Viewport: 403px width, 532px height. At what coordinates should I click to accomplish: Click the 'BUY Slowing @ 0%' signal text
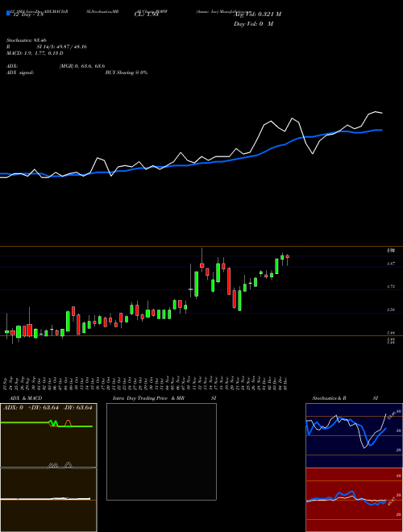(127, 73)
